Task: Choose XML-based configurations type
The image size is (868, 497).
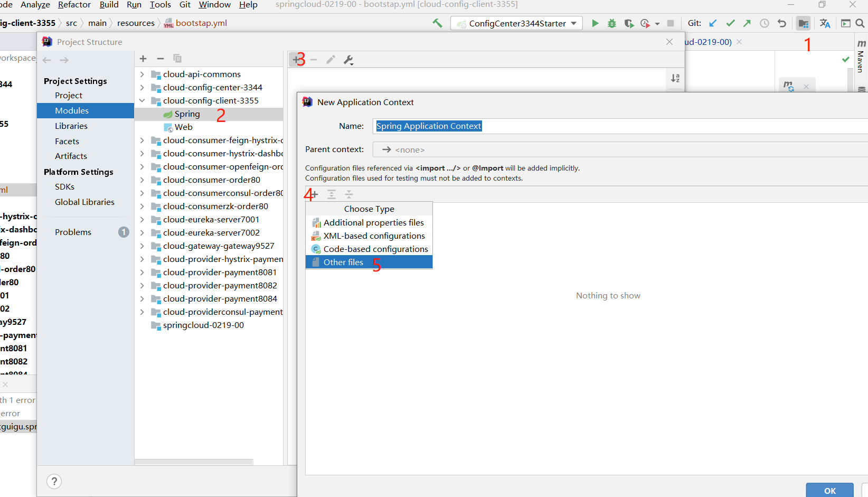Action: pyautogui.click(x=369, y=236)
